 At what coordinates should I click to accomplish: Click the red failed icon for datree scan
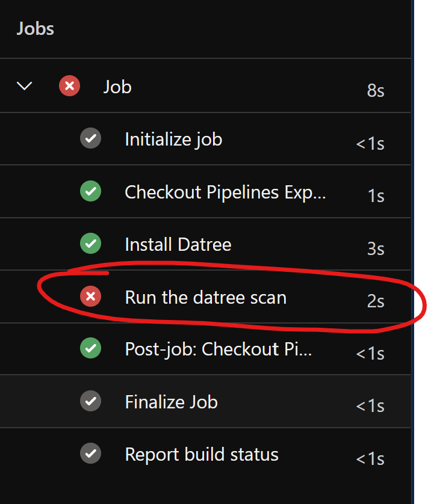(91, 296)
